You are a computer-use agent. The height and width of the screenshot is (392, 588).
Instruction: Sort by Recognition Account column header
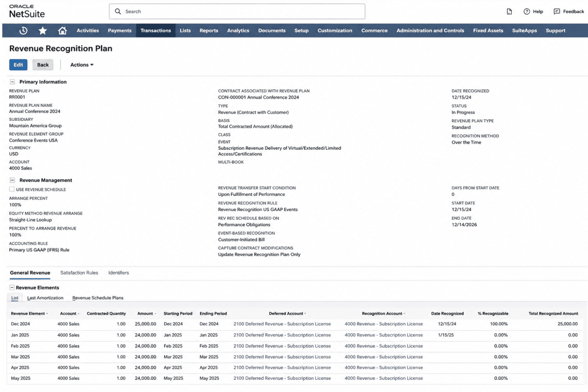coord(383,313)
